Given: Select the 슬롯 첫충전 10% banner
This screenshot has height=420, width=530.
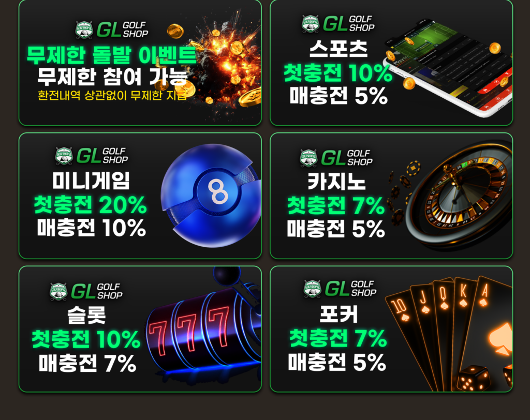Looking at the screenshot, I should point(140,329).
